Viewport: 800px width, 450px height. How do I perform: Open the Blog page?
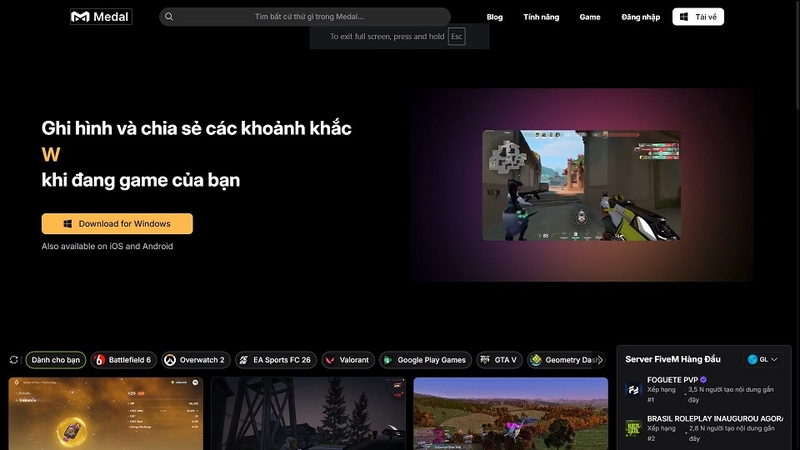[494, 17]
